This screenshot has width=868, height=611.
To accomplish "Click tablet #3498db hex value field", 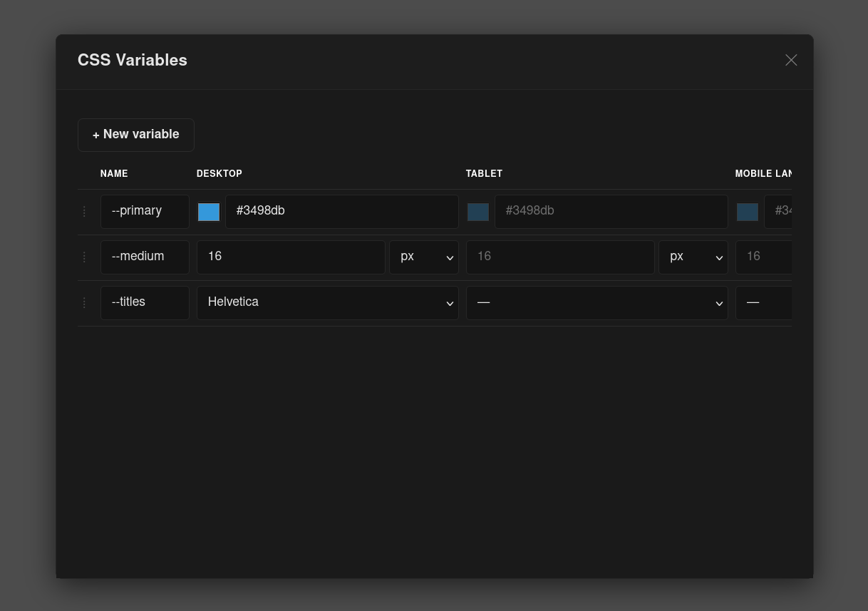I will 611,212.
